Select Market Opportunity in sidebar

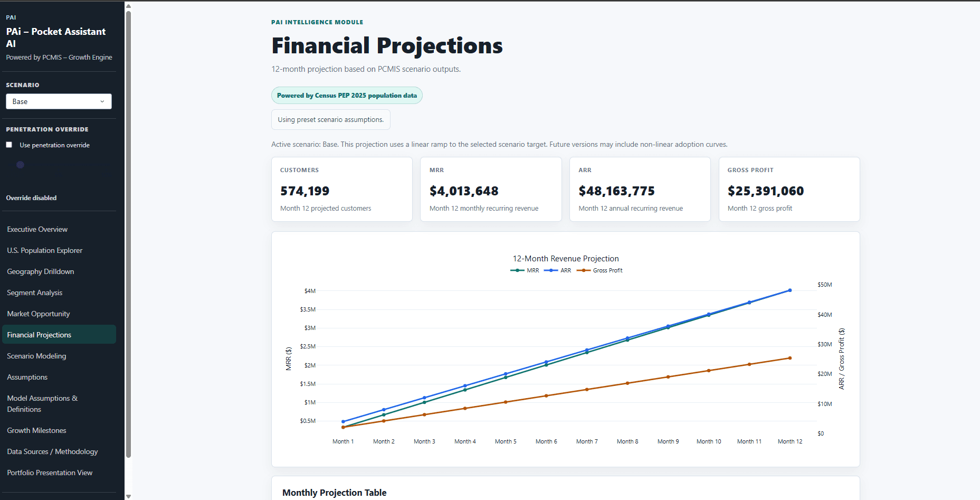(x=59, y=314)
